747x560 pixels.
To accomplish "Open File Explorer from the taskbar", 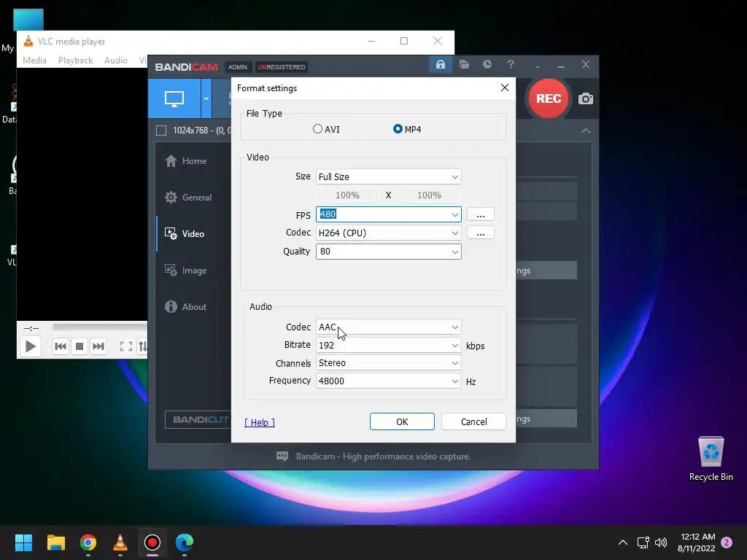I will click(55, 542).
